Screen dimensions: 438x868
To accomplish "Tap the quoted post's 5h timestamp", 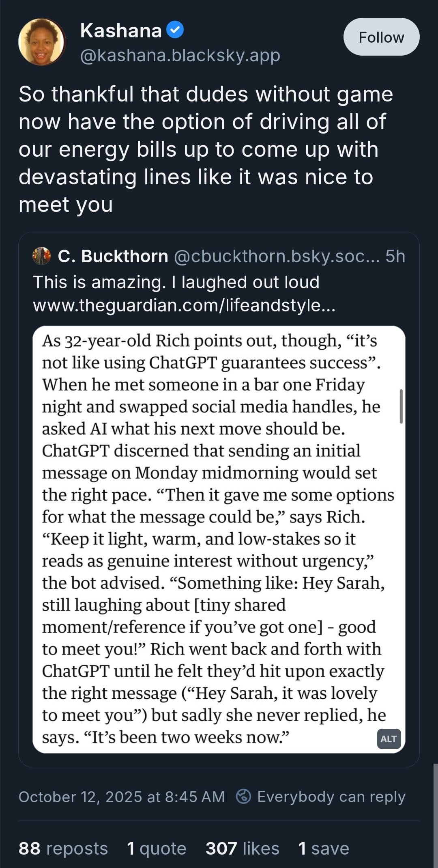I will [395, 256].
